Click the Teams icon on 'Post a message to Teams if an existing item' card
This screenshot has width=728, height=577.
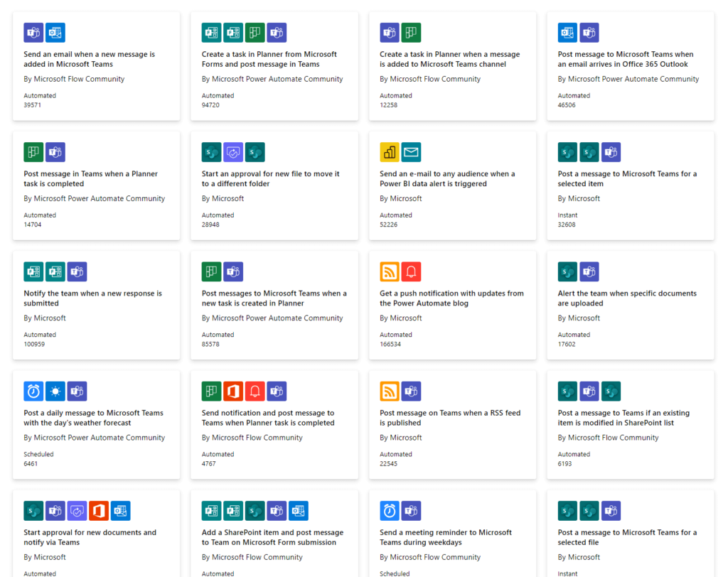589,392
